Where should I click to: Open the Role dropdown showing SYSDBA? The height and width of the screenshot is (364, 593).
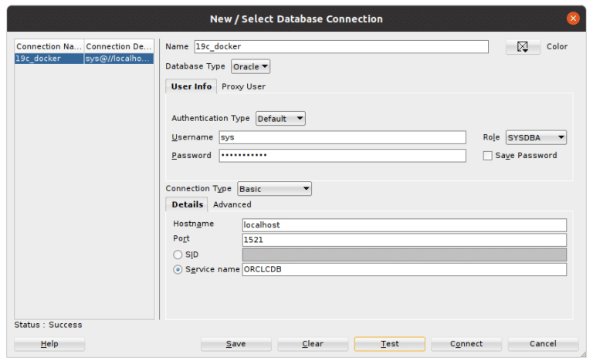(536, 137)
